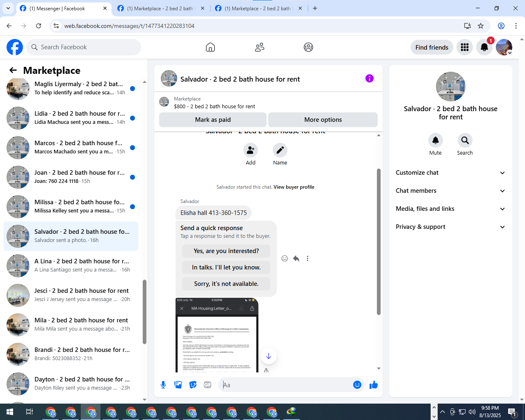Expand Customize chat section

coord(450,173)
